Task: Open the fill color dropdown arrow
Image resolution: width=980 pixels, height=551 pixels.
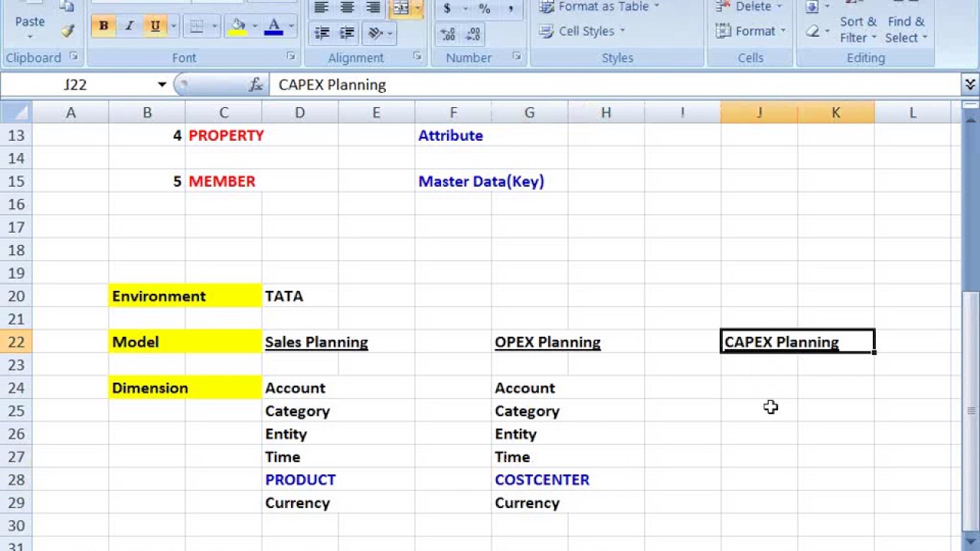Action: point(254,26)
